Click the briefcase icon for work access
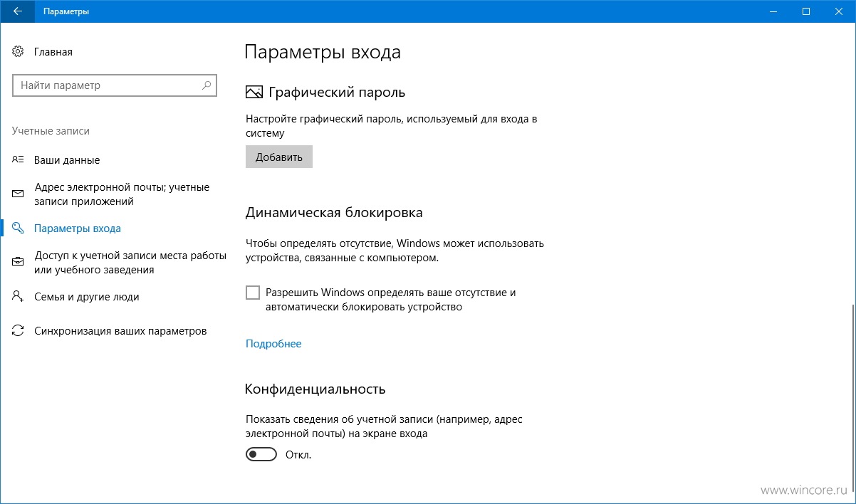856x504 pixels. pos(19,263)
